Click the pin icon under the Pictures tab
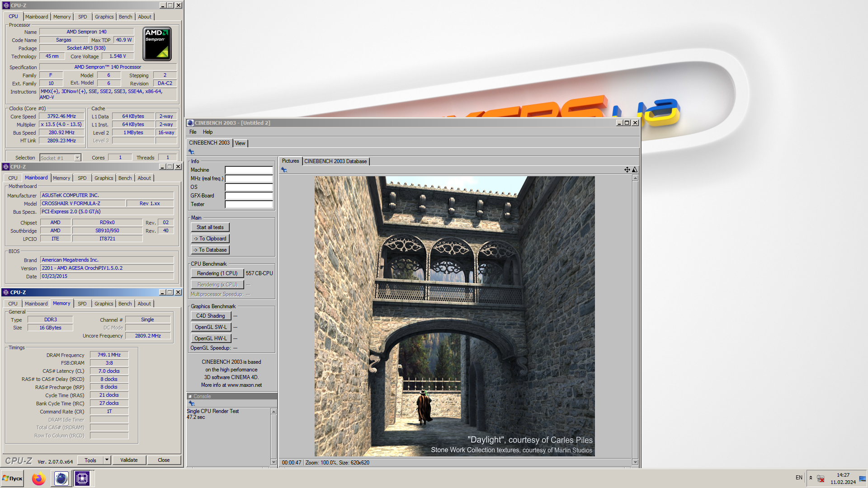 coord(284,170)
